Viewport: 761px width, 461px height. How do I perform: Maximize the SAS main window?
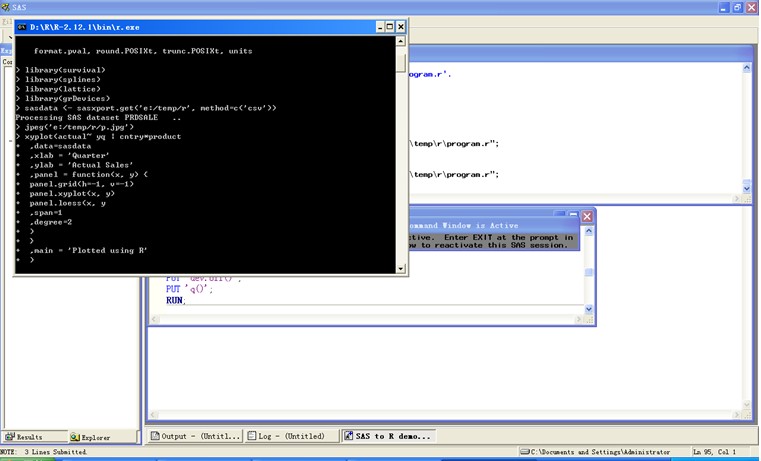click(x=738, y=6)
